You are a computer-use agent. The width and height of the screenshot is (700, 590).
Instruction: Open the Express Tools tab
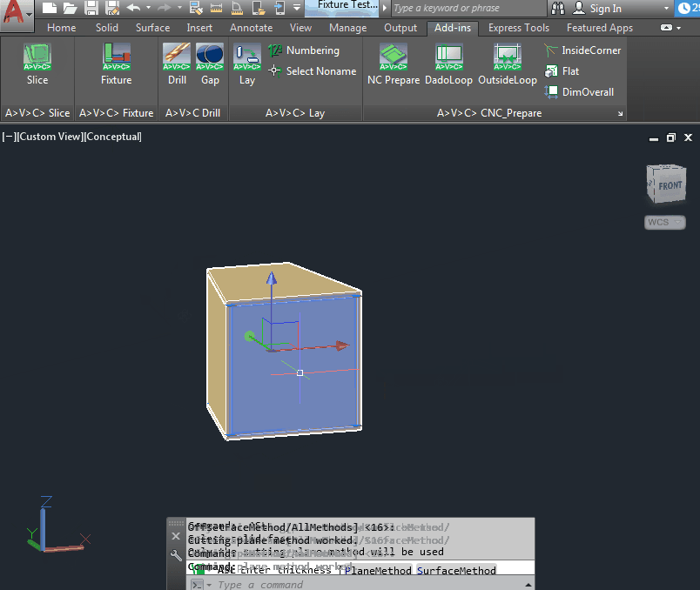coord(519,28)
